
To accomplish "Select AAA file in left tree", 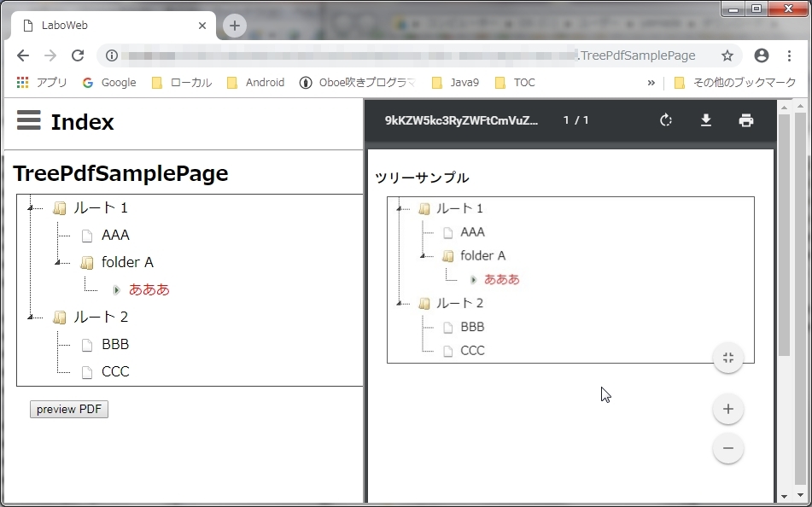I will coord(115,235).
